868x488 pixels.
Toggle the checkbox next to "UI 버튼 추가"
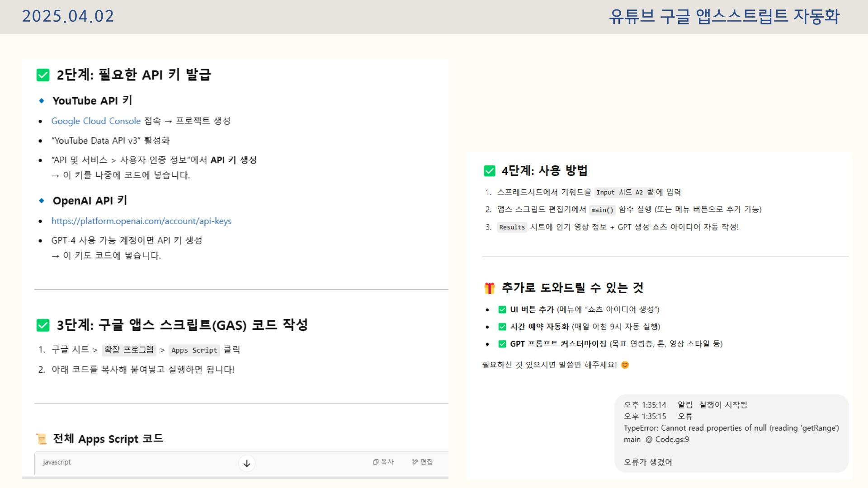coord(502,310)
